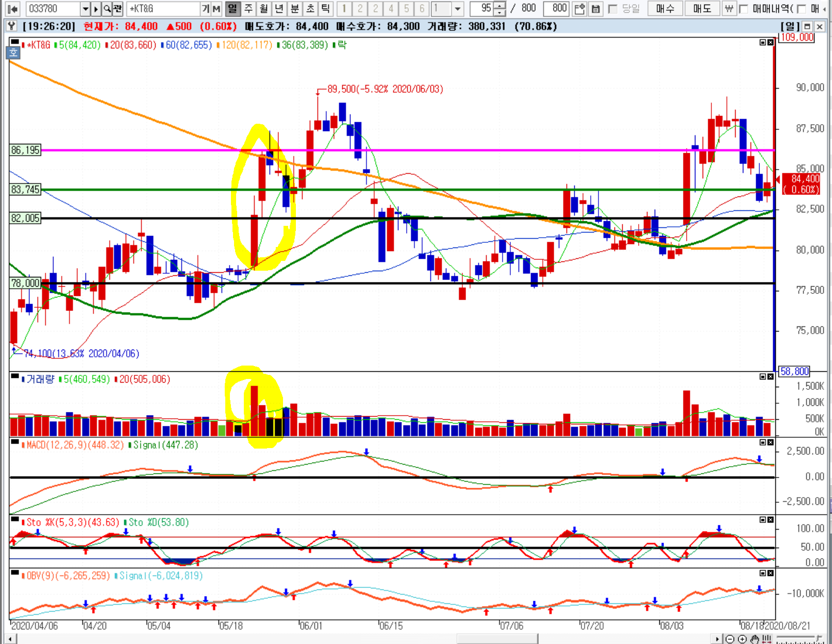Open the calendar date icon

[x=595, y=9]
